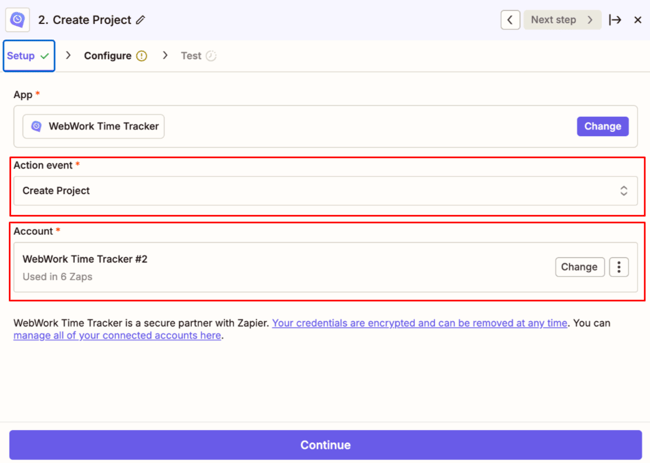Viewport: 650px width, 463px height.
Task: Click the WebWork logo inside app chip
Action: 36,126
